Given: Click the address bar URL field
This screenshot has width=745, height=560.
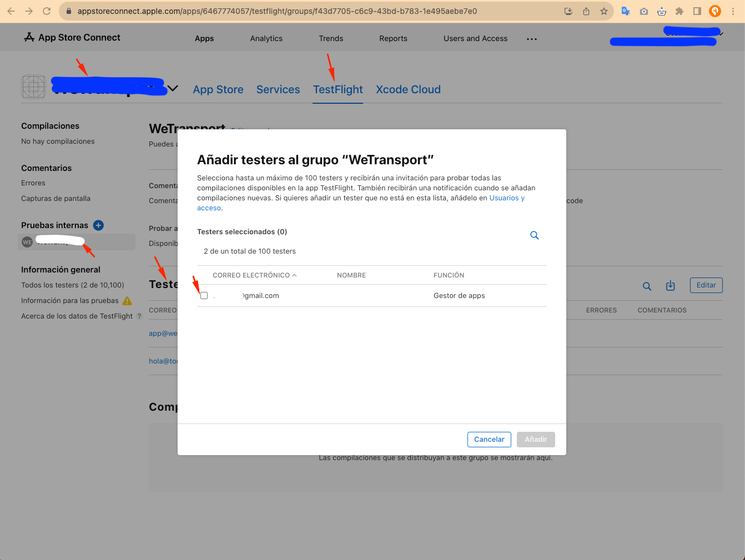Looking at the screenshot, I should (278, 11).
